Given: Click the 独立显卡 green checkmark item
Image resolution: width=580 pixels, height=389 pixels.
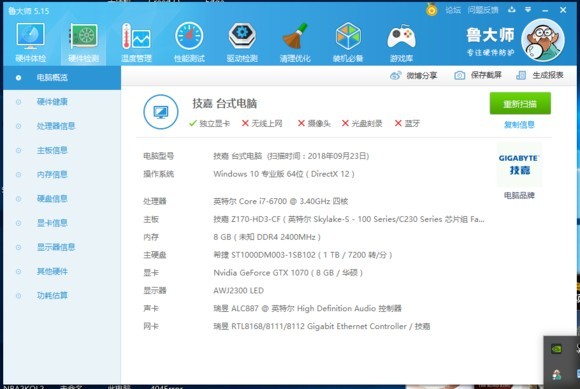Looking at the screenshot, I should [209, 124].
